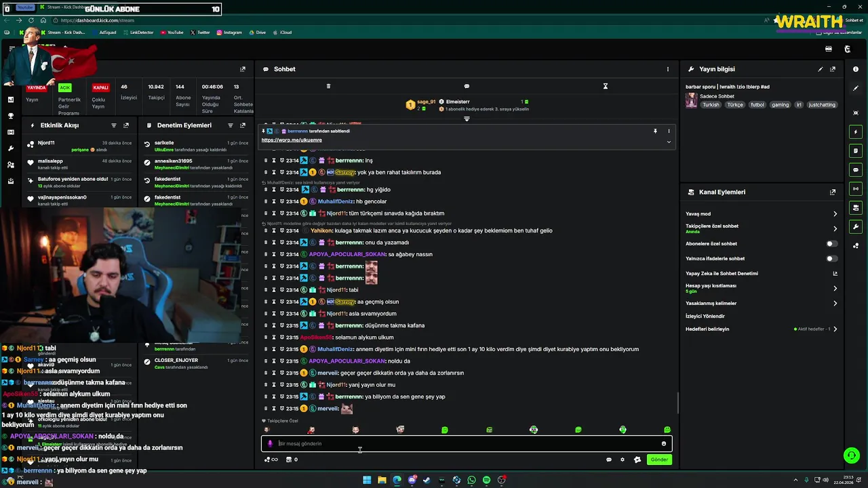Open the Instagram bookmark
Screen dimensions: 868x488
point(229,33)
